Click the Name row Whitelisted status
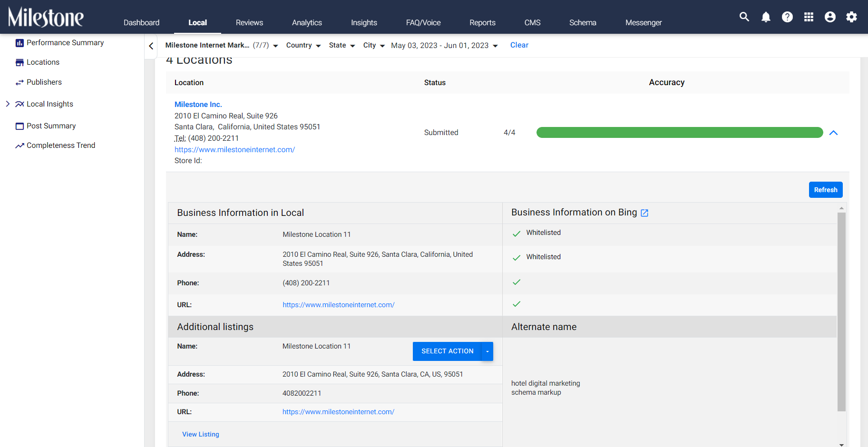The width and height of the screenshot is (868, 447). (x=544, y=233)
